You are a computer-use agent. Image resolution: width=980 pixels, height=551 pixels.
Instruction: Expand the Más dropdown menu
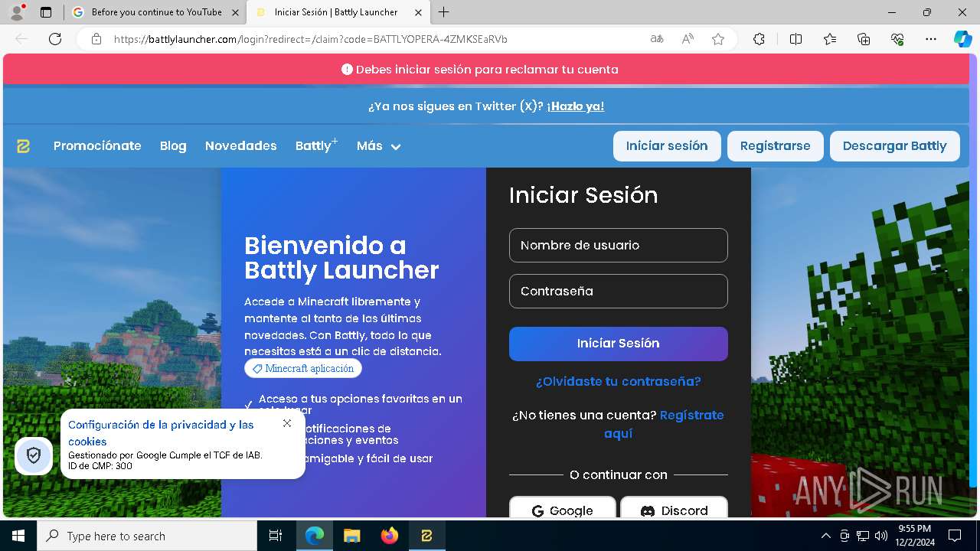(378, 146)
